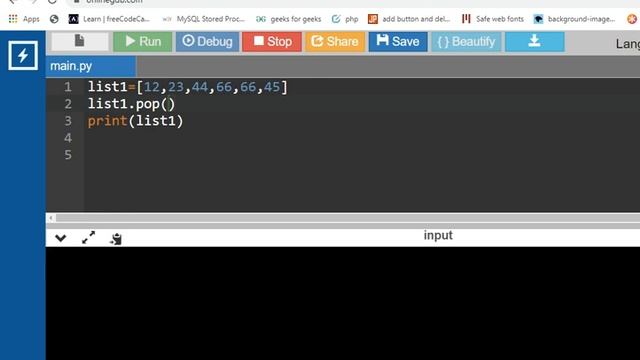Click the OnlineGDB lightning logo

pyautogui.click(x=23, y=55)
